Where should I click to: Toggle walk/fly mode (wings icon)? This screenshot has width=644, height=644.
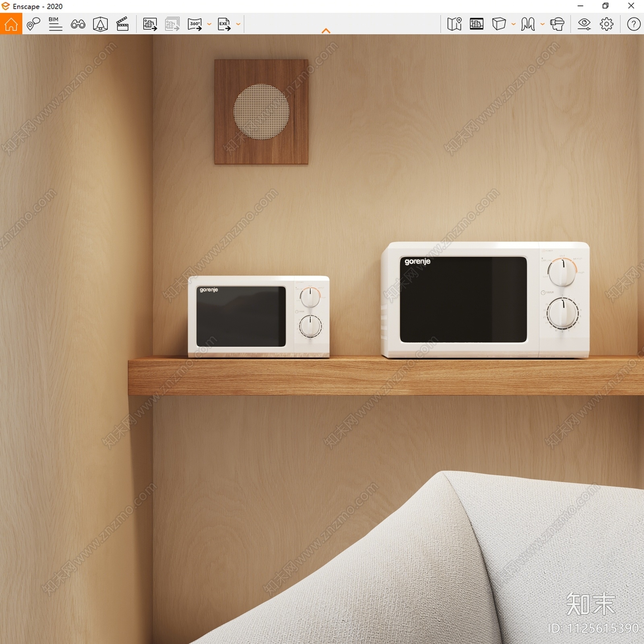coord(528,24)
